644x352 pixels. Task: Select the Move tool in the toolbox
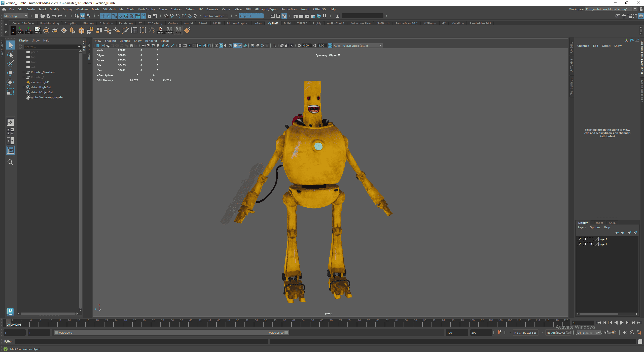10,73
